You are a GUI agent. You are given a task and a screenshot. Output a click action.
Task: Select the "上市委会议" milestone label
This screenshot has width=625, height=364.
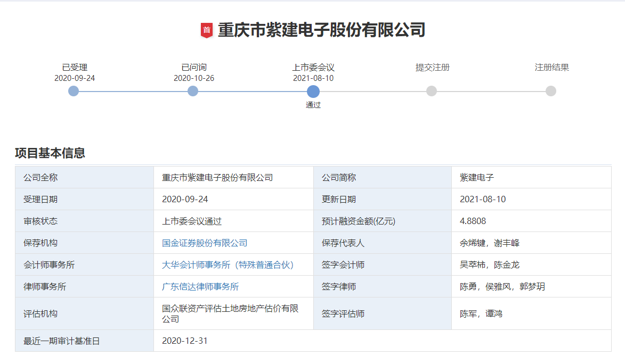point(313,68)
